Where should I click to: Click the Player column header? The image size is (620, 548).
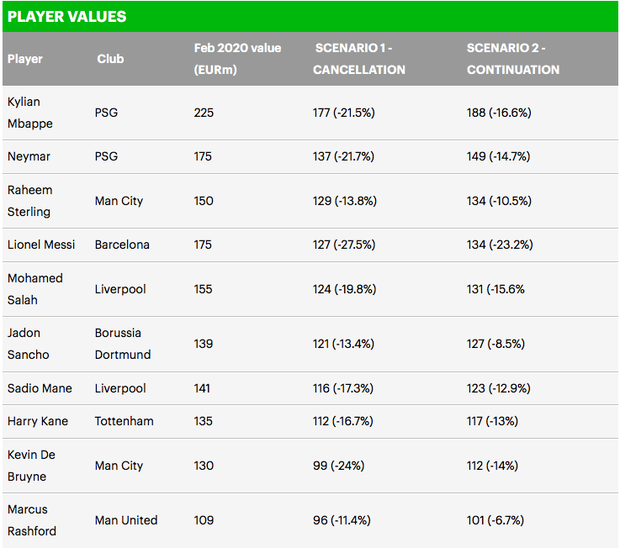pyautogui.click(x=25, y=59)
